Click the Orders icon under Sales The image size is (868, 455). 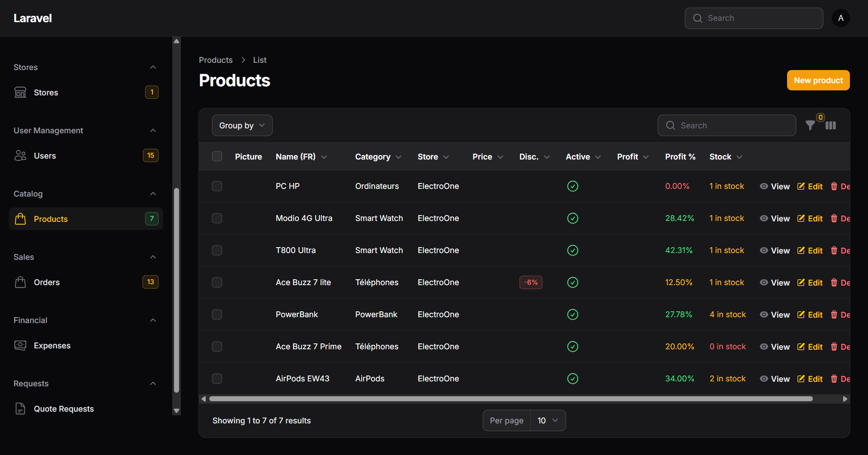tap(20, 282)
